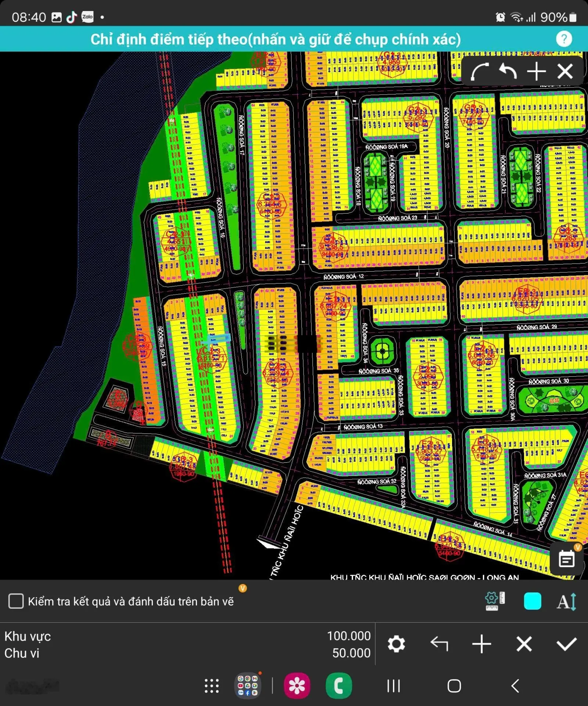This screenshot has width=588, height=706.
Task: Pick the cyan color swatch
Action: (532, 601)
